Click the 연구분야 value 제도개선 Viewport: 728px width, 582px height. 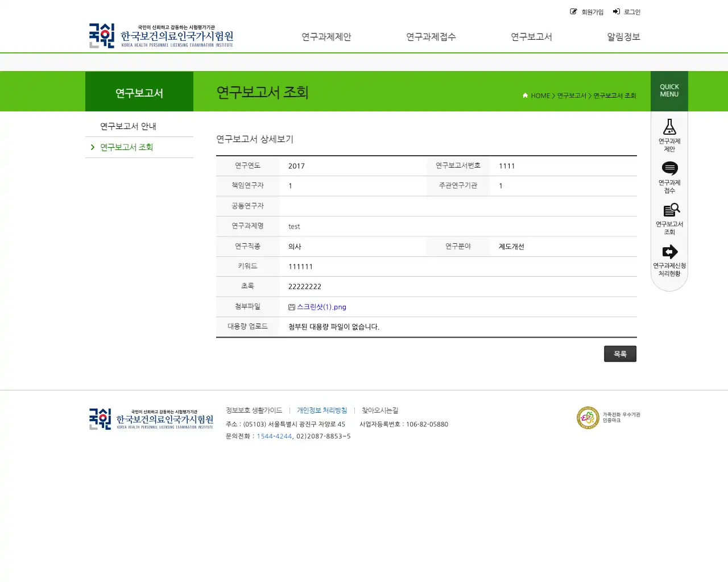[511, 247]
